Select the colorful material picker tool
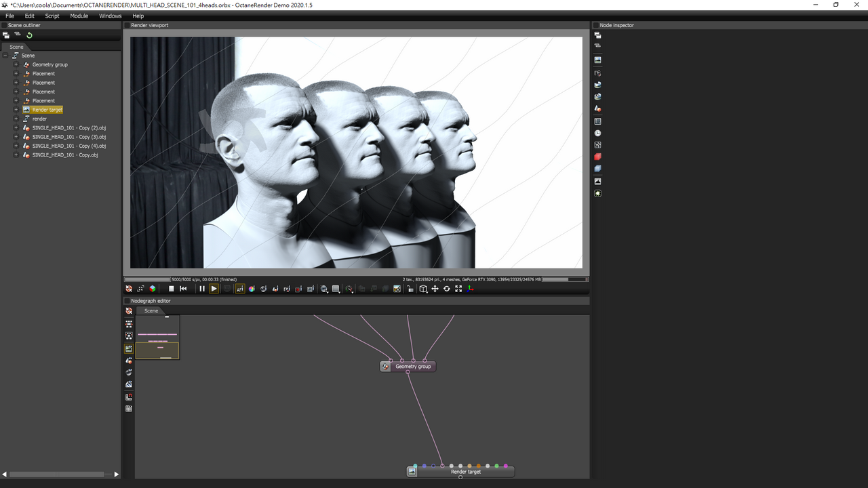This screenshot has width=868, height=488. 252,289
